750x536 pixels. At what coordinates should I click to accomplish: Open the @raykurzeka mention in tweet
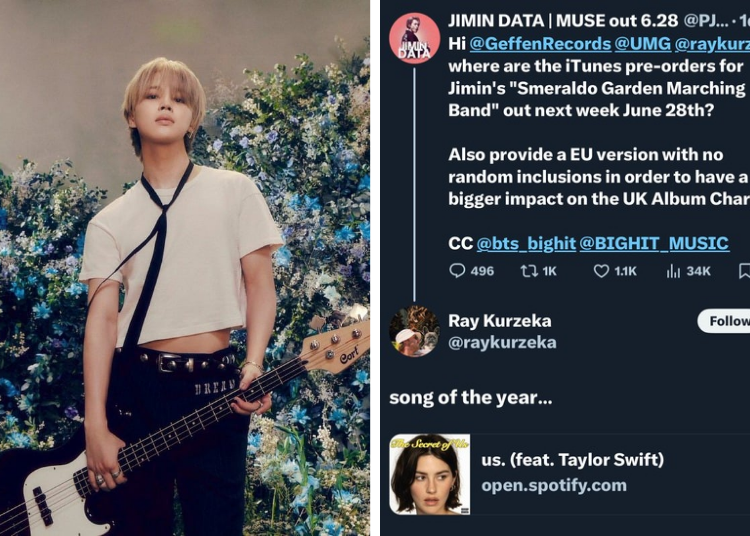click(x=712, y=44)
